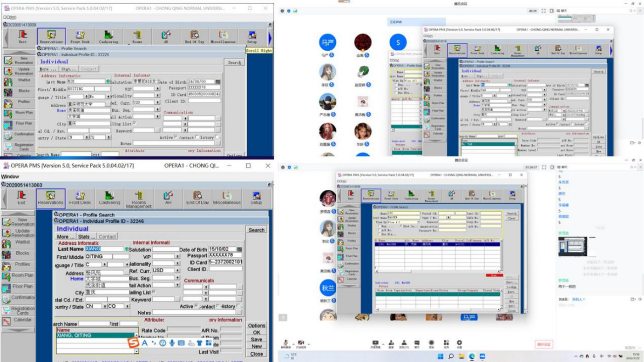Open View By dropdown in LUO profile search
Image resolution: width=644 pixels, height=362 pixels.
[418, 222]
